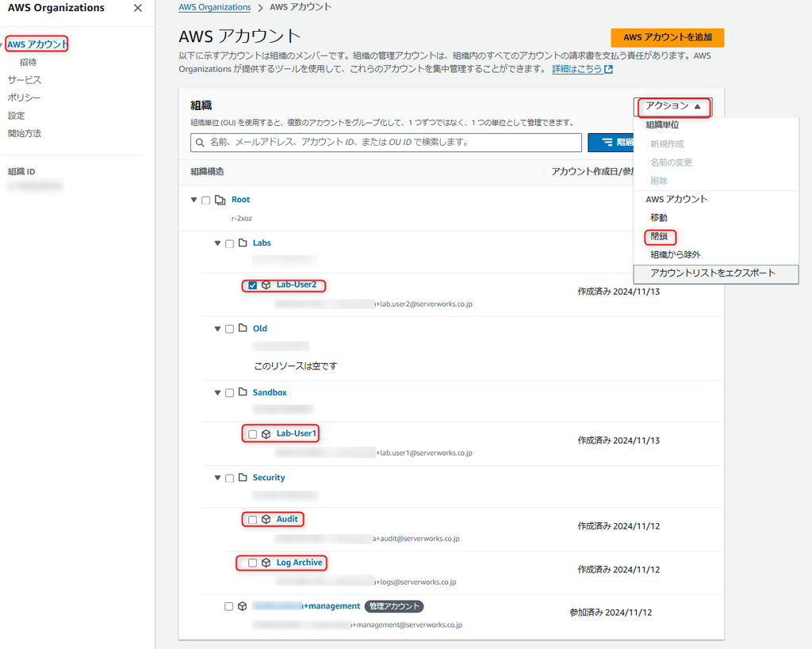Open AWS アカウント in the sidebar
Viewport: 812px width, 649px height.
(x=37, y=44)
